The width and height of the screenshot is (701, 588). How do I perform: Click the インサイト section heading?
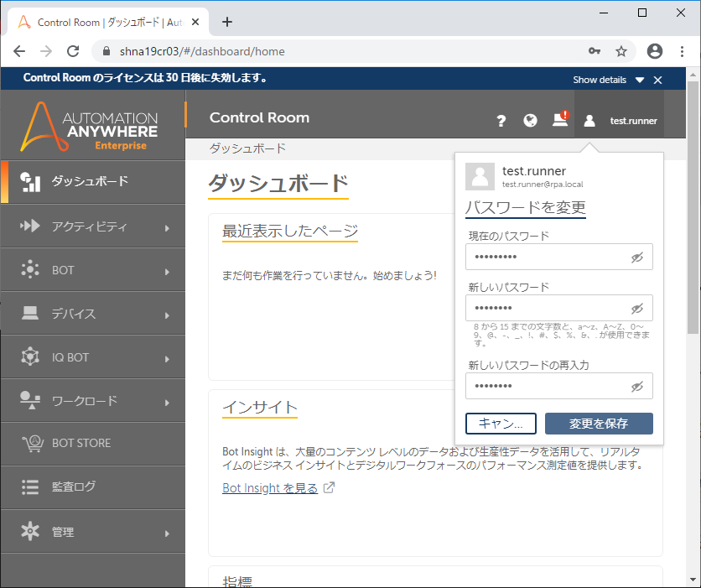click(x=260, y=408)
